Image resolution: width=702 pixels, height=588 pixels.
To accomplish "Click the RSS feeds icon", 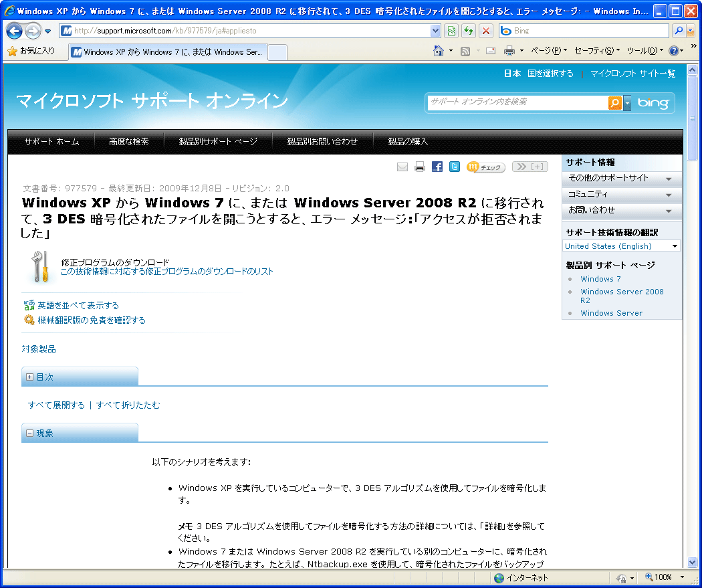I will tap(465, 52).
